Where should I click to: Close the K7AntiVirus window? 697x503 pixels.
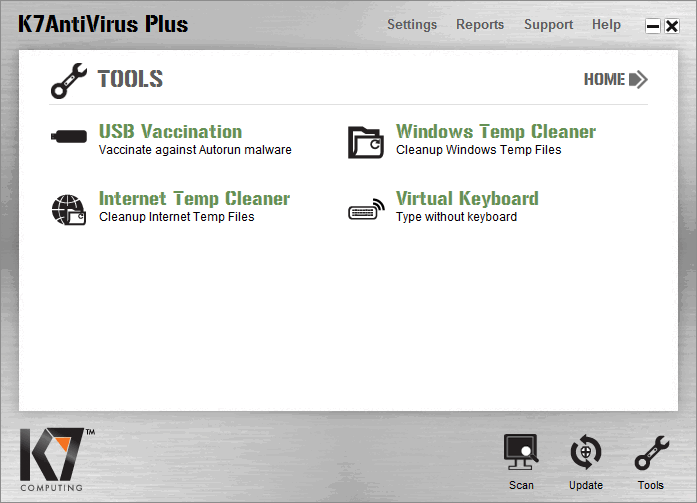pyautogui.click(x=672, y=26)
